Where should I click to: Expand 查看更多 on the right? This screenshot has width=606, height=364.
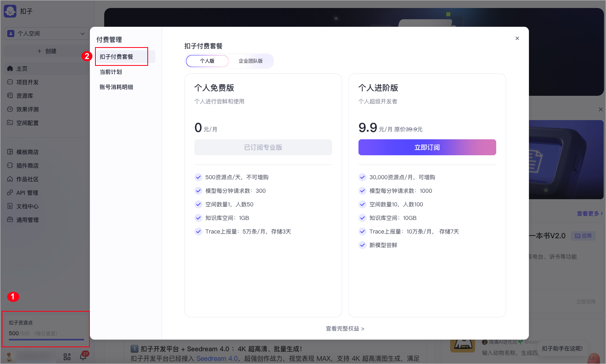click(589, 214)
